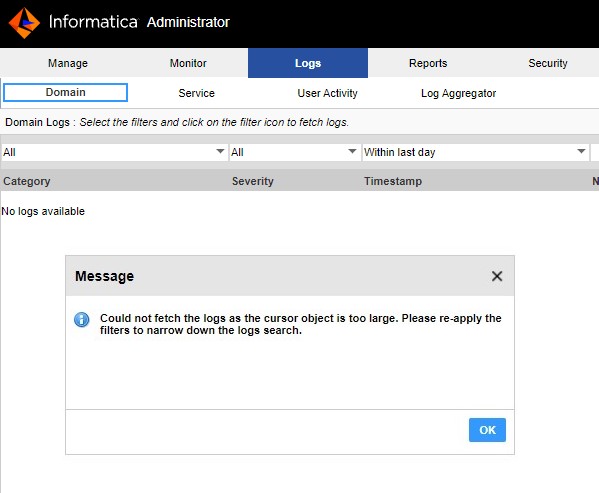Click the Informatica logo icon

[x=24, y=23]
